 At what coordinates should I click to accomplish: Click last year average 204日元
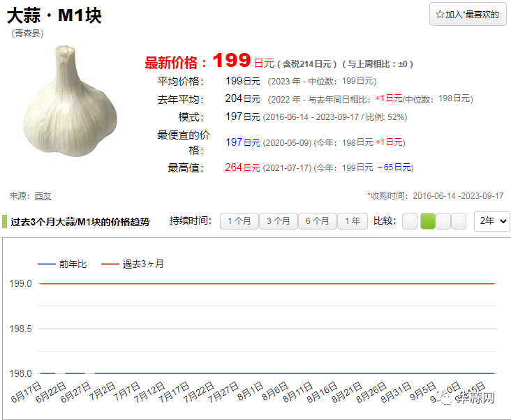242,98
